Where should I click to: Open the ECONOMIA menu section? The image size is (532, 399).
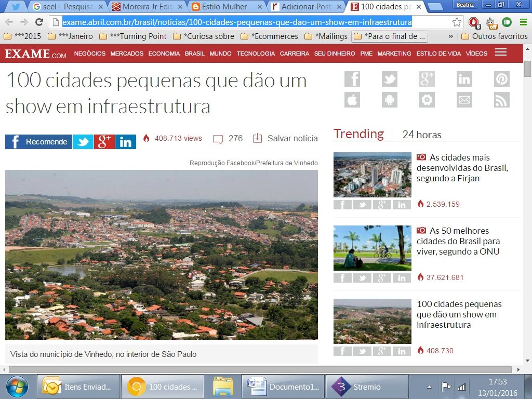164,54
